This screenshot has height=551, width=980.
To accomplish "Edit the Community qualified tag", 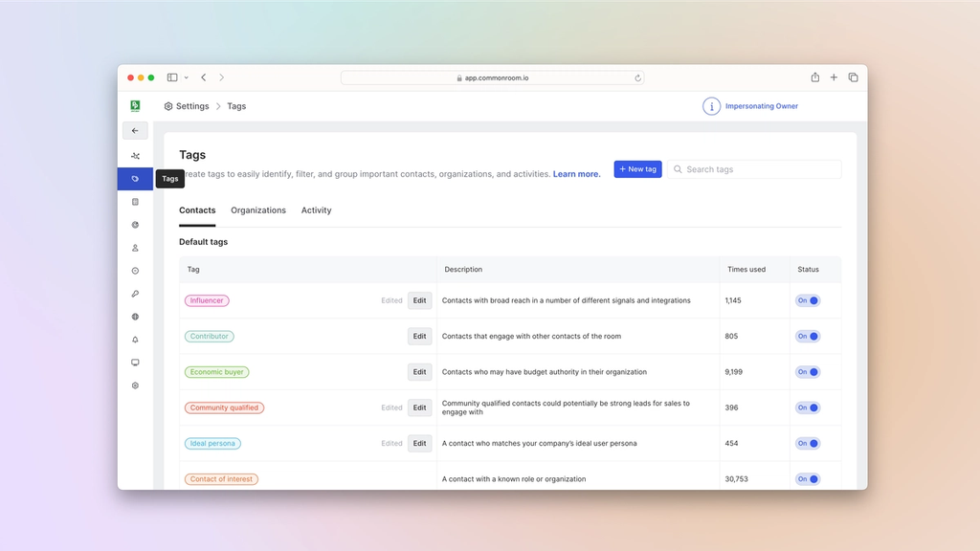I will coord(419,408).
